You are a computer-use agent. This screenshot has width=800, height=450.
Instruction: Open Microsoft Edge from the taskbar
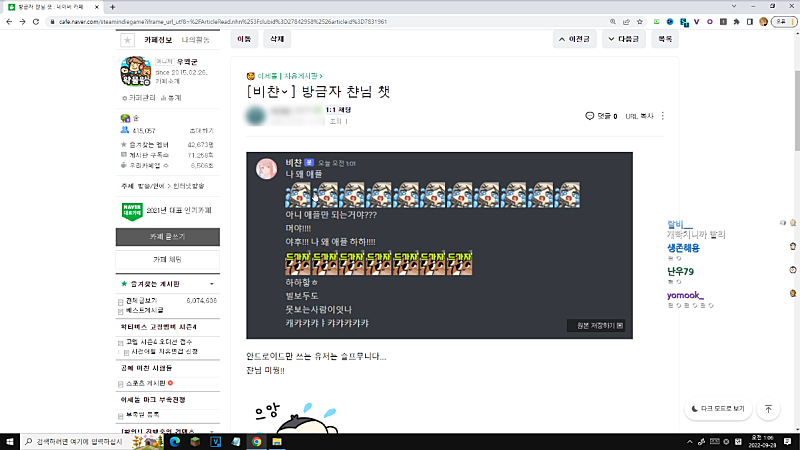[175, 441]
